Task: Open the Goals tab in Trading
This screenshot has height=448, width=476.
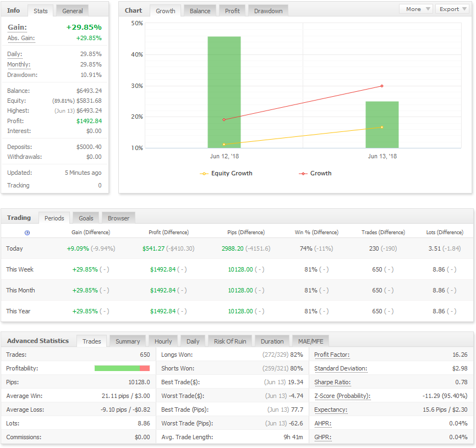Action: click(x=86, y=218)
